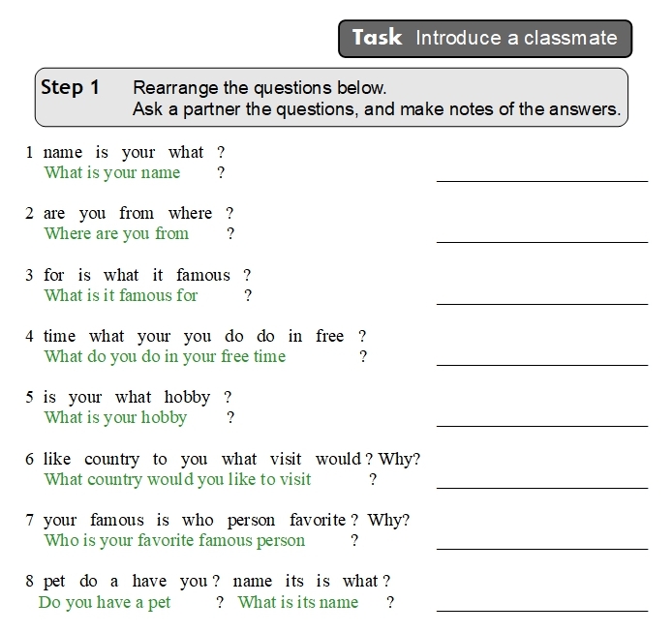
Task: Select the green answer "Where are you from"
Action: (x=116, y=234)
